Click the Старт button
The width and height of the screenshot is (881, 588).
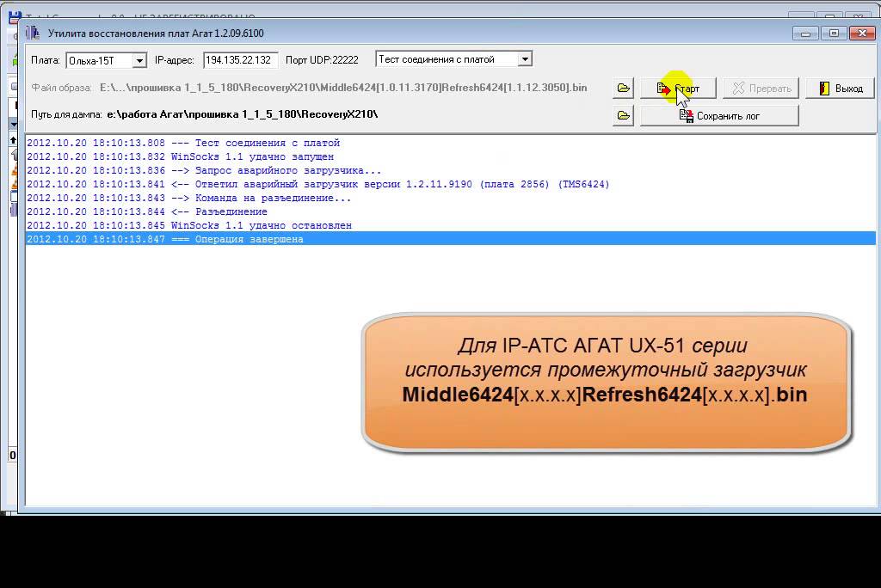tap(678, 89)
